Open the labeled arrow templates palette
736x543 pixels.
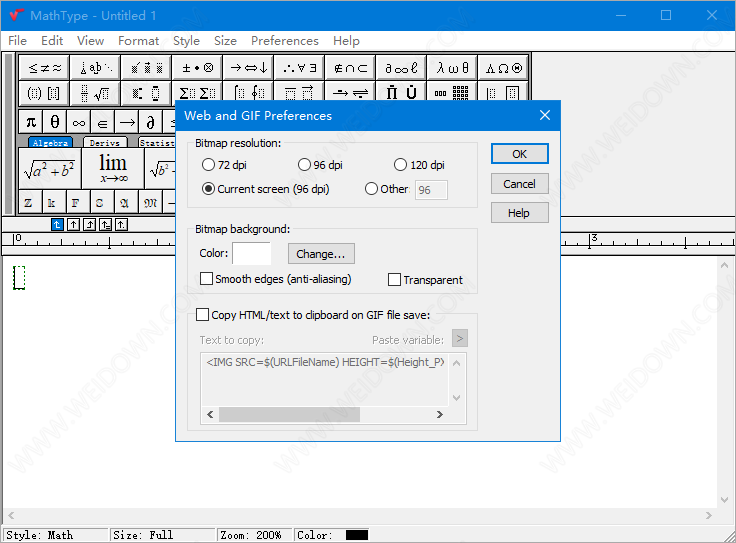(351, 92)
